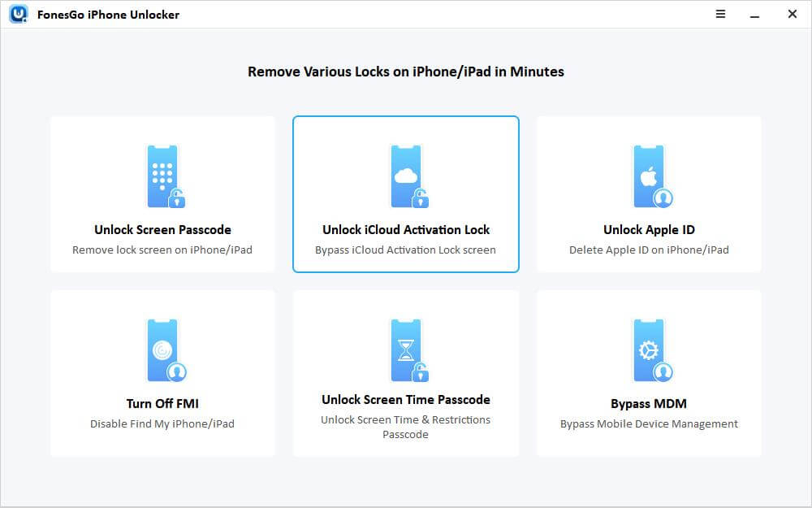Select the Unlock Screen Passcode feature card
The height and width of the screenshot is (508, 812).
(x=162, y=194)
